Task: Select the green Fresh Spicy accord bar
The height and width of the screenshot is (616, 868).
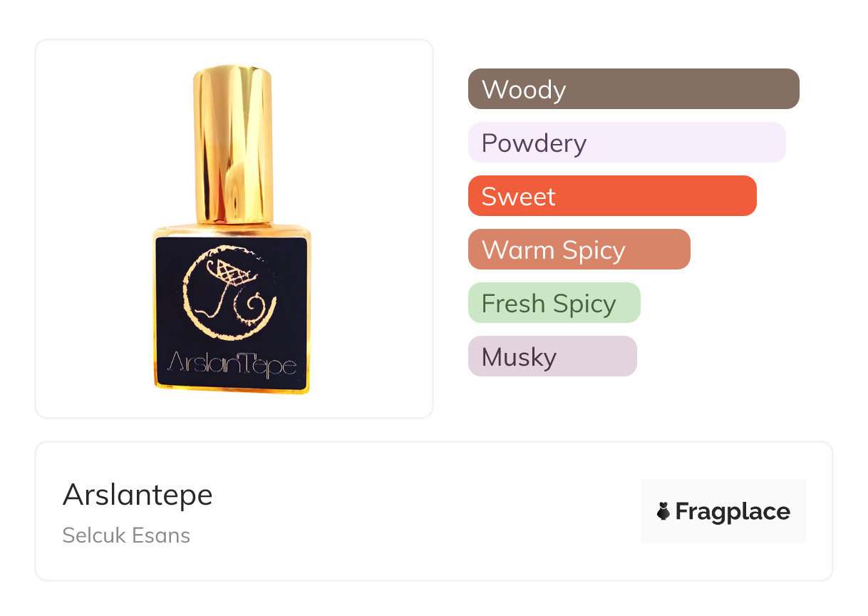Action: (554, 303)
